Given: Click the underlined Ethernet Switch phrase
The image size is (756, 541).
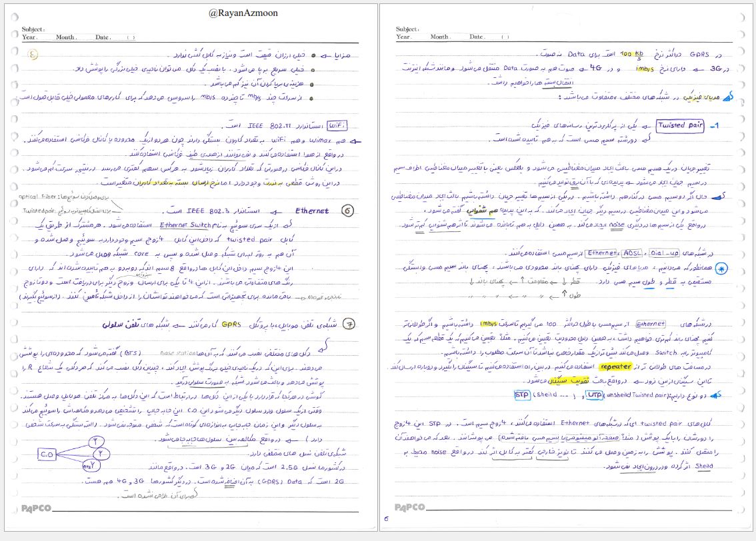Looking at the screenshot, I should pyautogui.click(x=185, y=225).
